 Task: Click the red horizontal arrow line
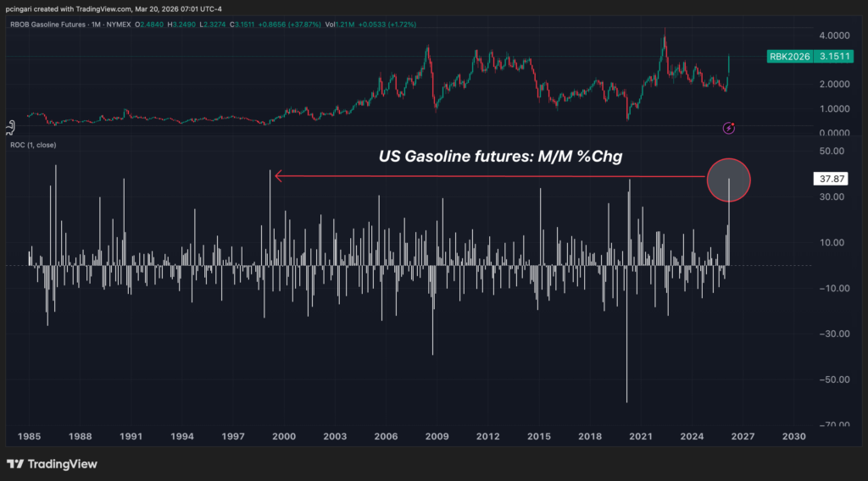tap(492, 177)
